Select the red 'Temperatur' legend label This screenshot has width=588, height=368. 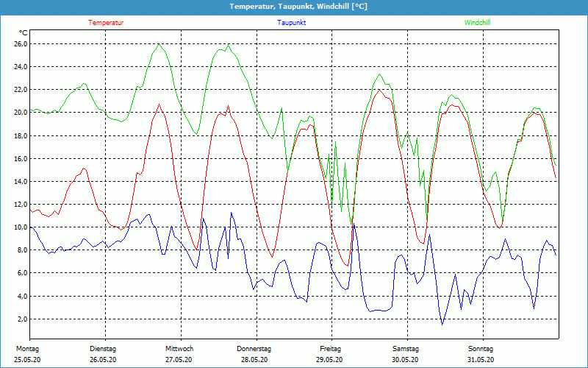pos(106,23)
